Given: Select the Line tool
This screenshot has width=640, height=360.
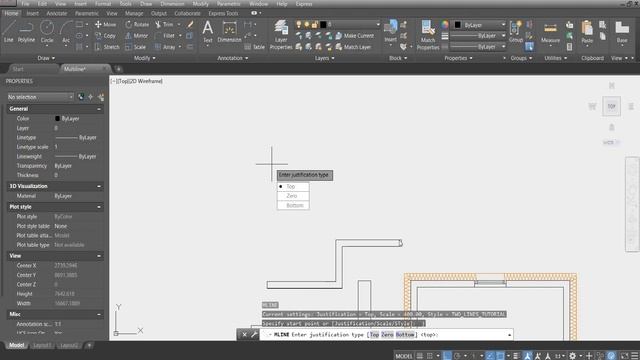Looking at the screenshot, I should point(9,31).
